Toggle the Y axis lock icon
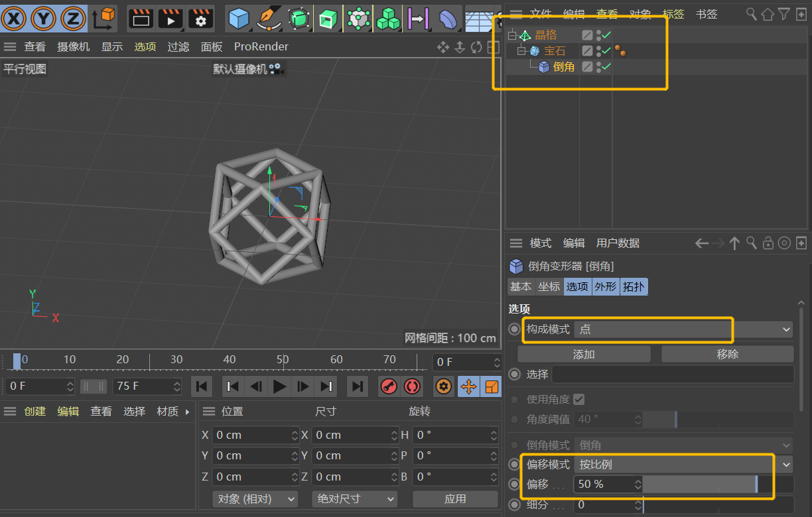The image size is (812, 517). tap(44, 19)
